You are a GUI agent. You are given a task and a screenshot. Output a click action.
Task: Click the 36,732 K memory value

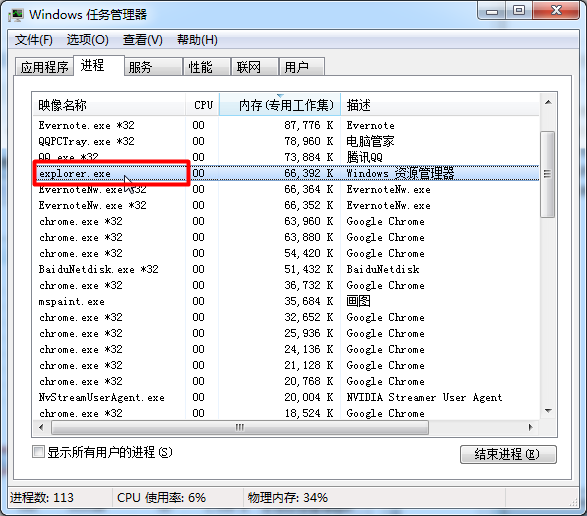click(x=308, y=285)
